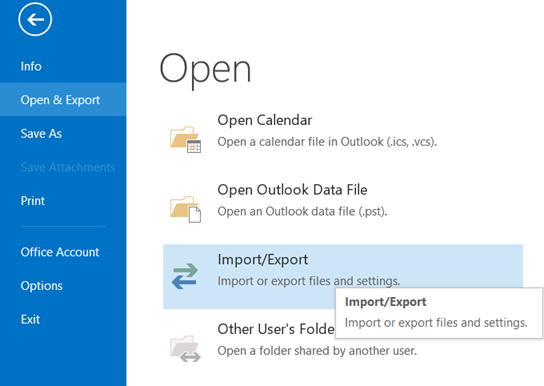544x386 pixels.
Task: Select the Open Outlook Data File heading
Action: tap(292, 190)
